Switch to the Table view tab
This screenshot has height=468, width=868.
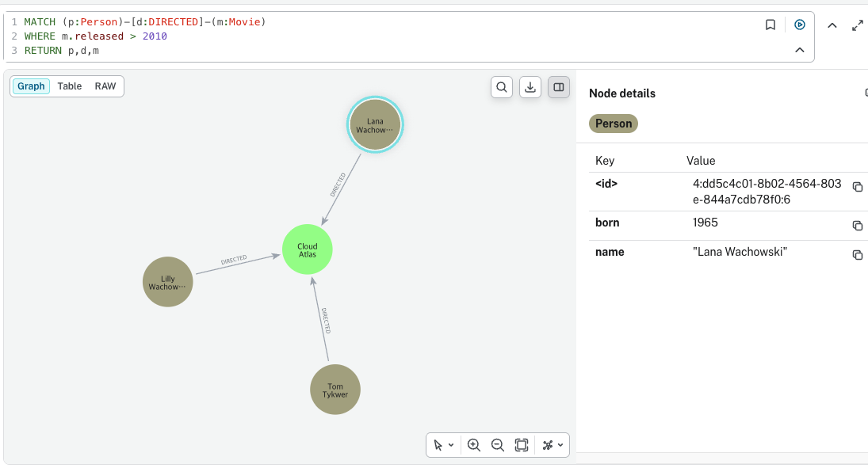(69, 86)
